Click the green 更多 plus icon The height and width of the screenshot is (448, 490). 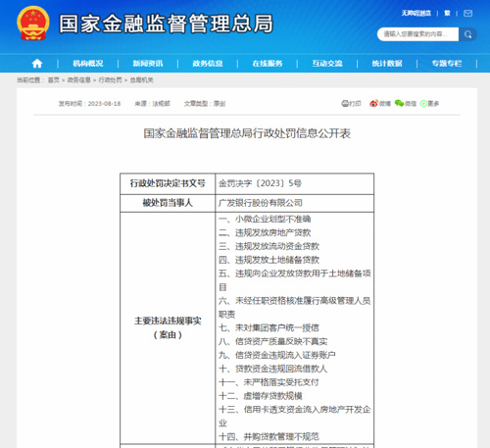pyautogui.click(x=423, y=104)
